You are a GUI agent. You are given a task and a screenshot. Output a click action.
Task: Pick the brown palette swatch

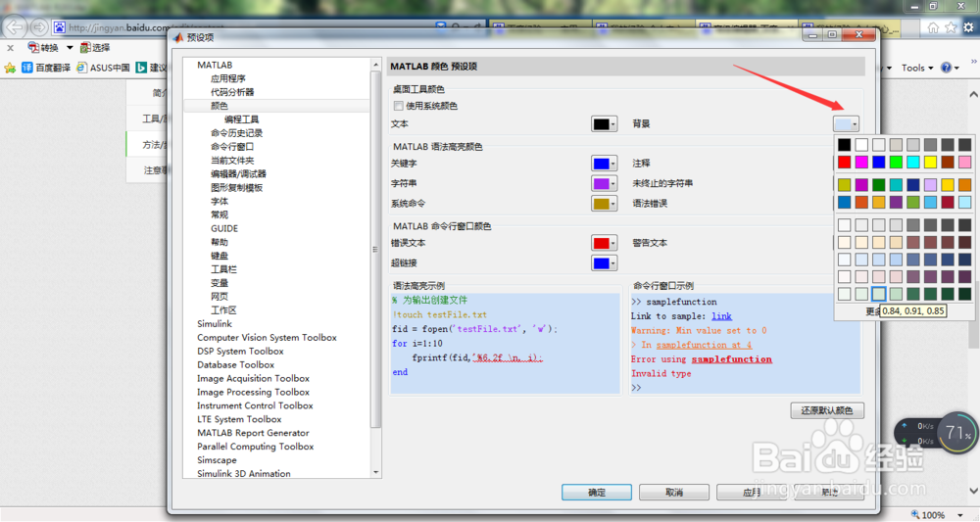click(x=948, y=163)
